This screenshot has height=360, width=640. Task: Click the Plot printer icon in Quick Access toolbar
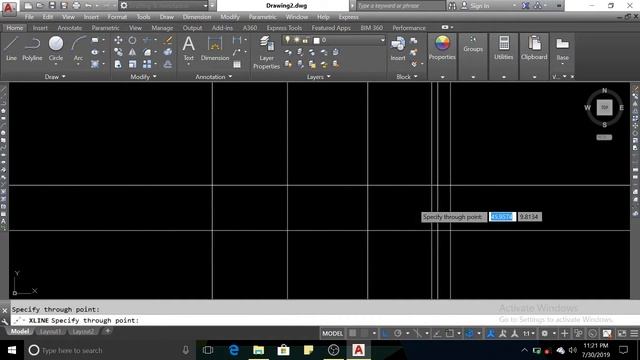(x=76, y=5)
